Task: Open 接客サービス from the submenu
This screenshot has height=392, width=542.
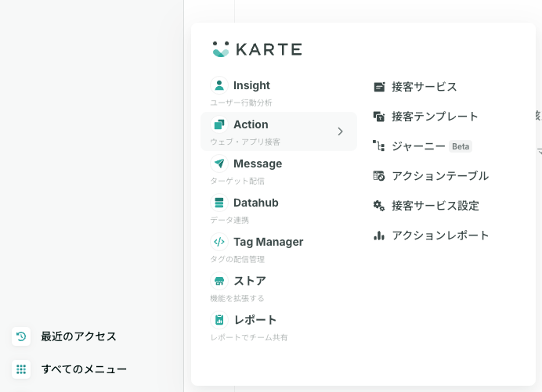Action: coord(415,87)
